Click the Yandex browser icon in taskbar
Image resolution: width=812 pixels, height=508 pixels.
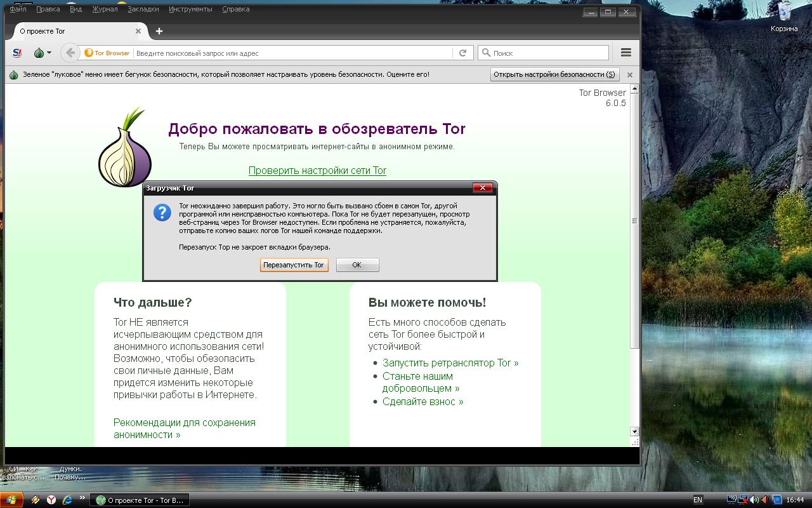pyautogui.click(x=51, y=500)
